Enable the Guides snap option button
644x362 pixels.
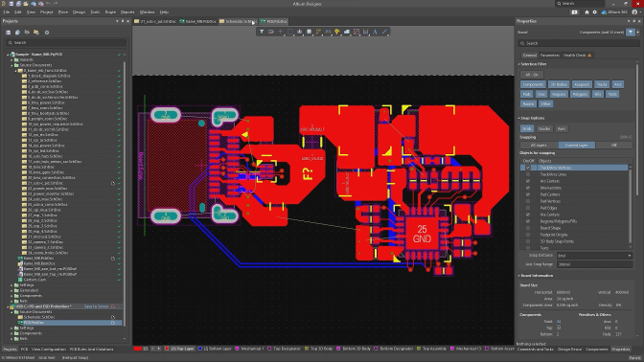tap(544, 128)
